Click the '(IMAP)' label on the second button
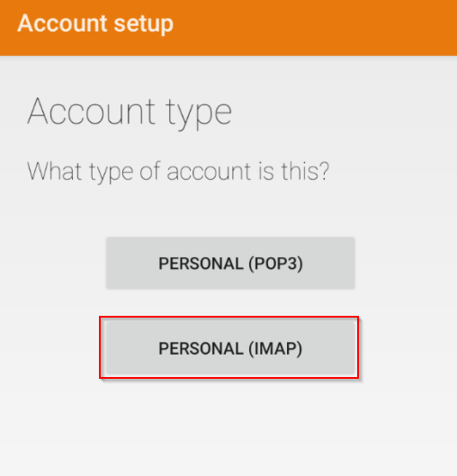Image resolution: width=457 pixels, height=476 pixels. tap(275, 348)
